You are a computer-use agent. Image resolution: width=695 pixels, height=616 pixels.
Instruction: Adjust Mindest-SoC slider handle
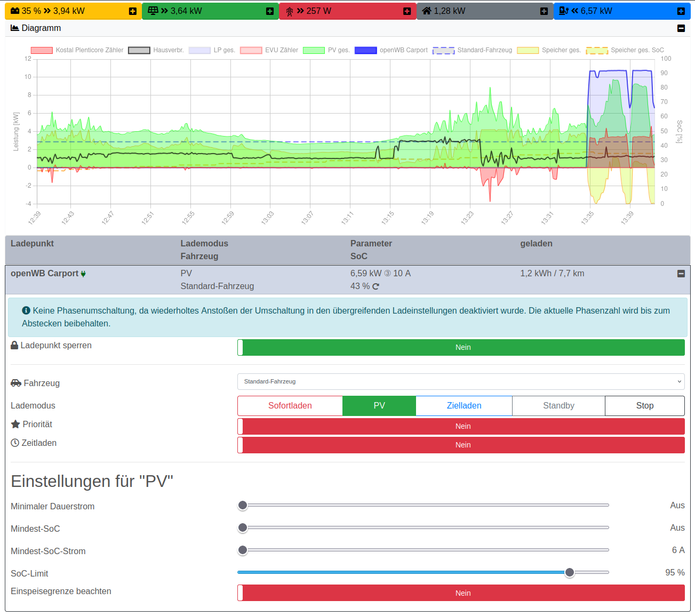pyautogui.click(x=243, y=527)
